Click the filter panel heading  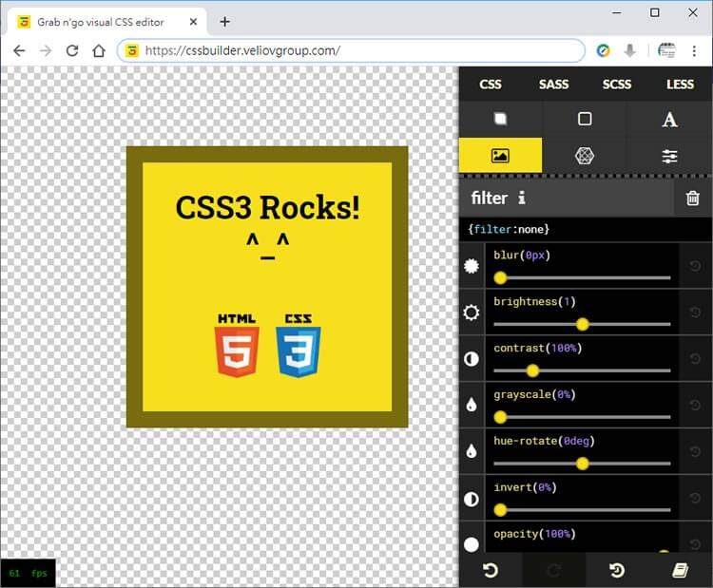tap(490, 198)
